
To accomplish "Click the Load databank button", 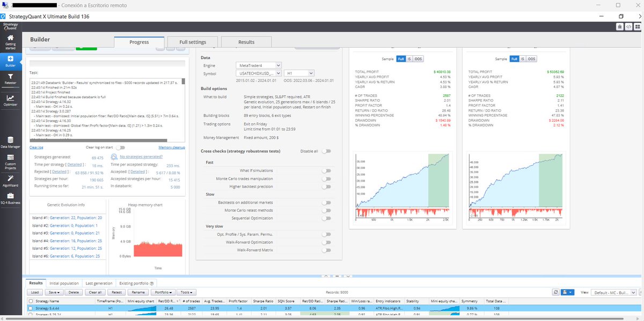I will (35, 292).
